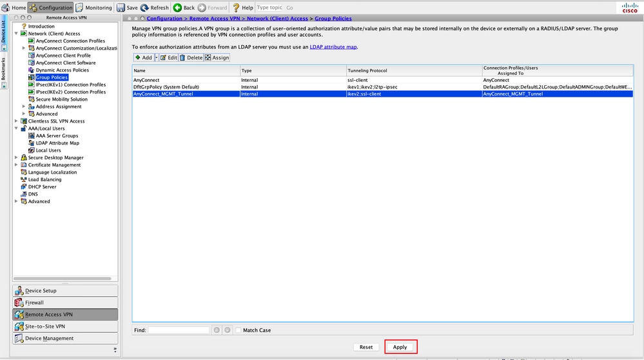
Task: Click the Go search button
Action: click(x=289, y=7)
